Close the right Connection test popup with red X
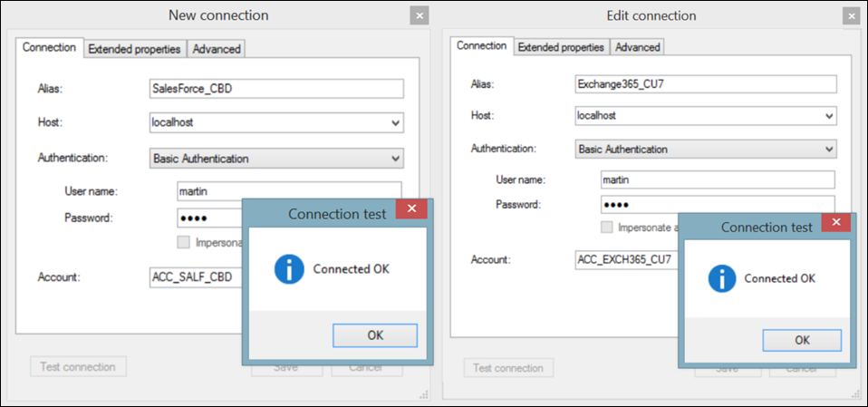This screenshot has height=407, width=868. click(836, 223)
